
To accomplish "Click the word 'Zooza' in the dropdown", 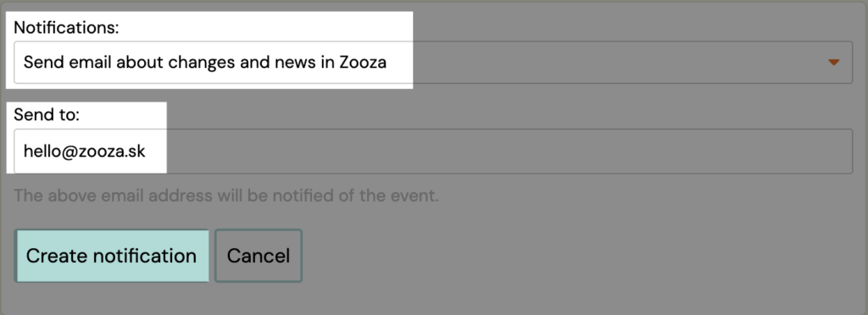I will (361, 63).
